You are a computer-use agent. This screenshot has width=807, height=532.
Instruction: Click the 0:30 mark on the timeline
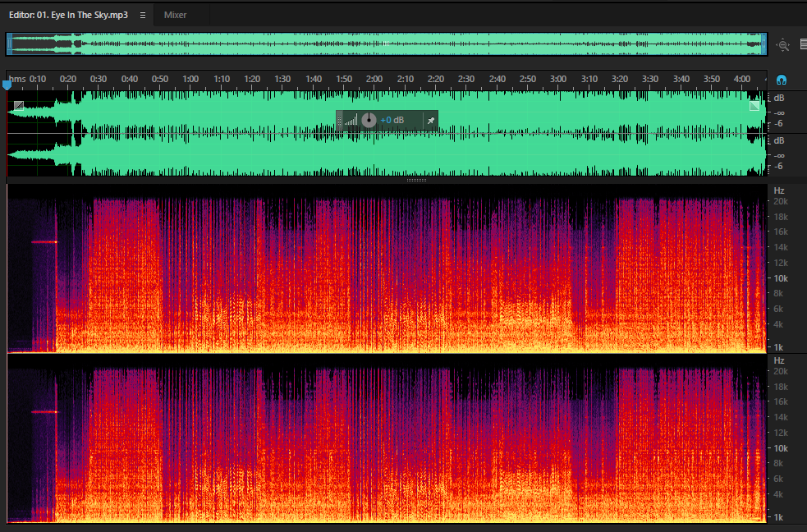click(99, 80)
